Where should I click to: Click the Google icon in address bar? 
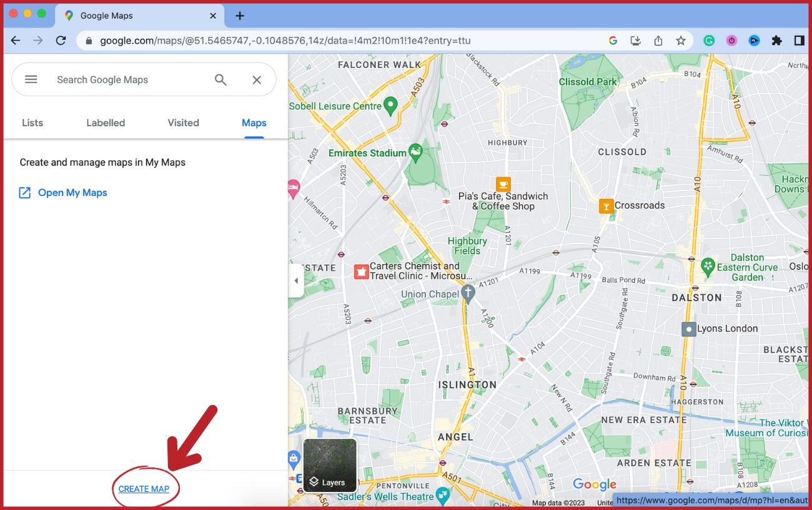tap(613, 41)
